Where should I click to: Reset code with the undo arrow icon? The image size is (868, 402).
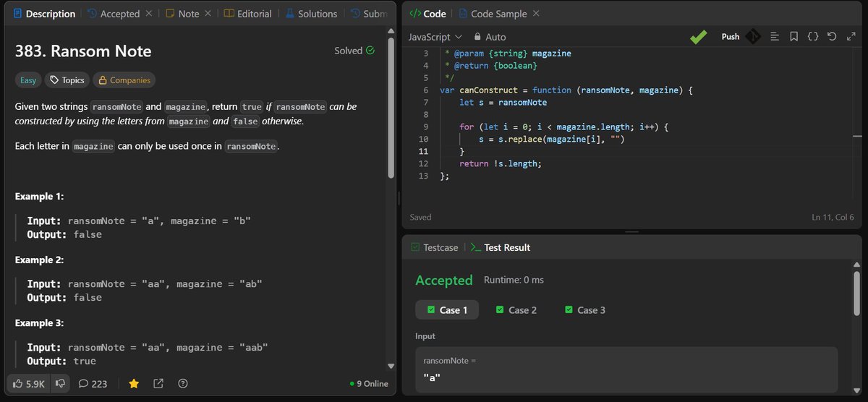(x=832, y=36)
